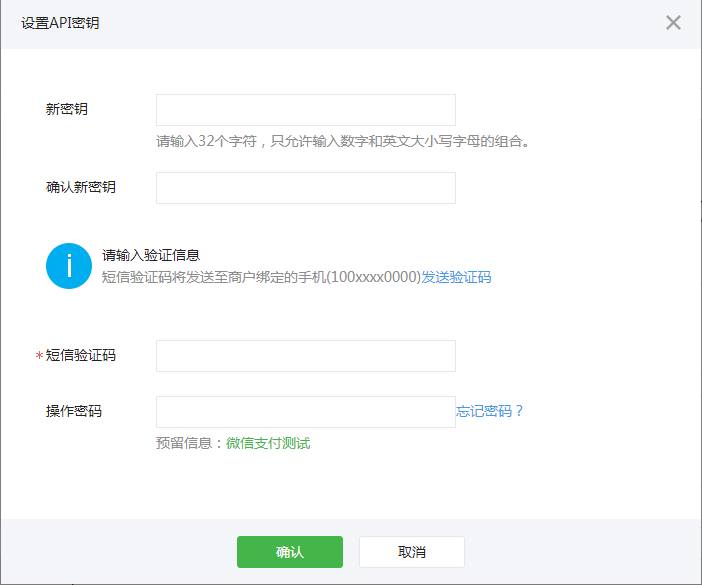Image resolution: width=702 pixels, height=585 pixels.
Task: Click the 设置API密钥 dialog title
Action: [x=60, y=23]
